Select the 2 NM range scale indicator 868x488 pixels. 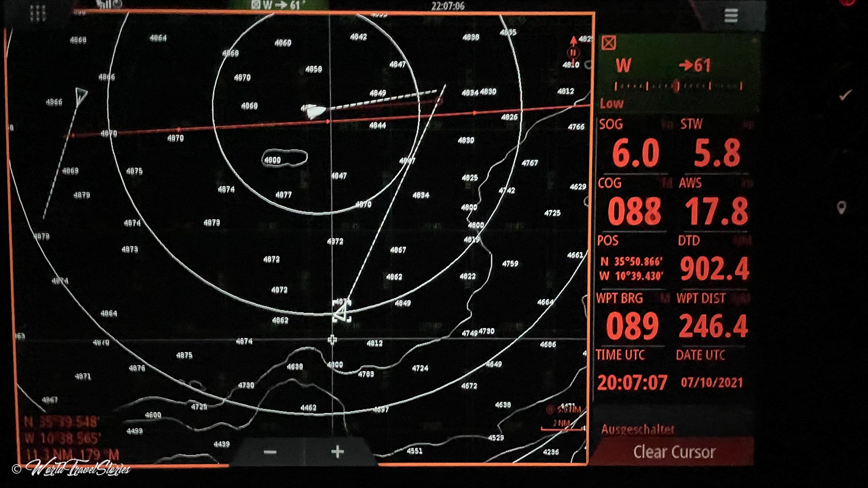pyautogui.click(x=562, y=425)
